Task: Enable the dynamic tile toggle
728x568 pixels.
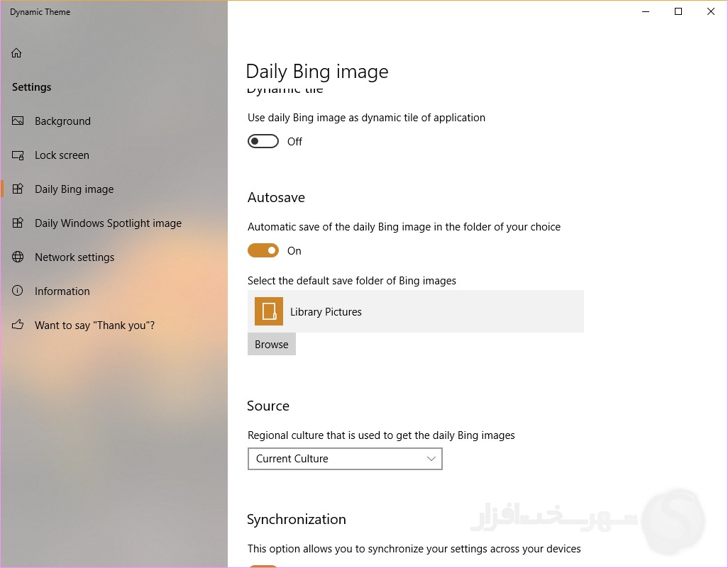Action: (263, 142)
